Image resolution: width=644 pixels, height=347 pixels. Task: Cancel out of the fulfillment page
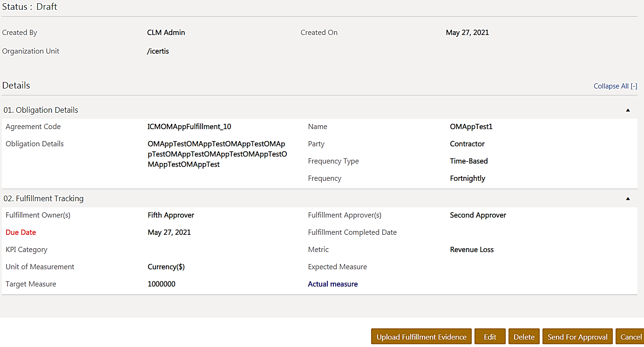point(630,337)
